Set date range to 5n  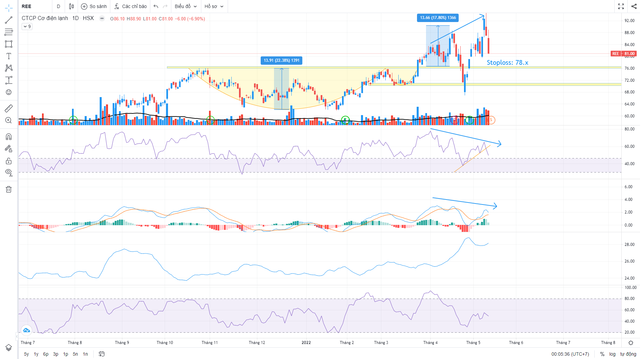pyautogui.click(x=75, y=354)
